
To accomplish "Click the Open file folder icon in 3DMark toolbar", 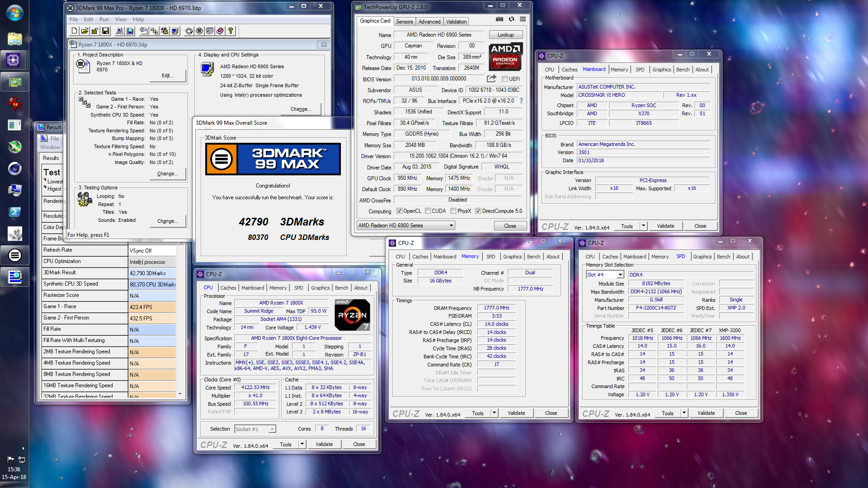I will [85, 31].
